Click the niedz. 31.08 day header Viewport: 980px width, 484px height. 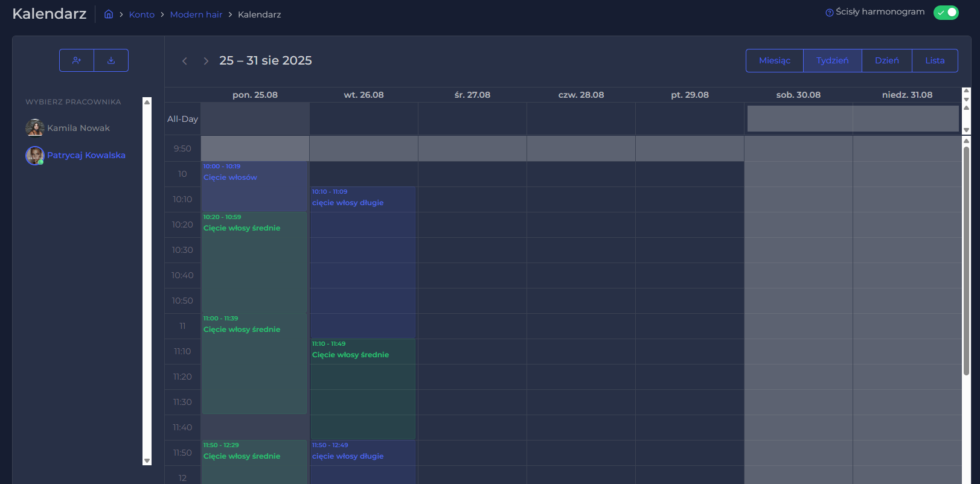click(907, 95)
